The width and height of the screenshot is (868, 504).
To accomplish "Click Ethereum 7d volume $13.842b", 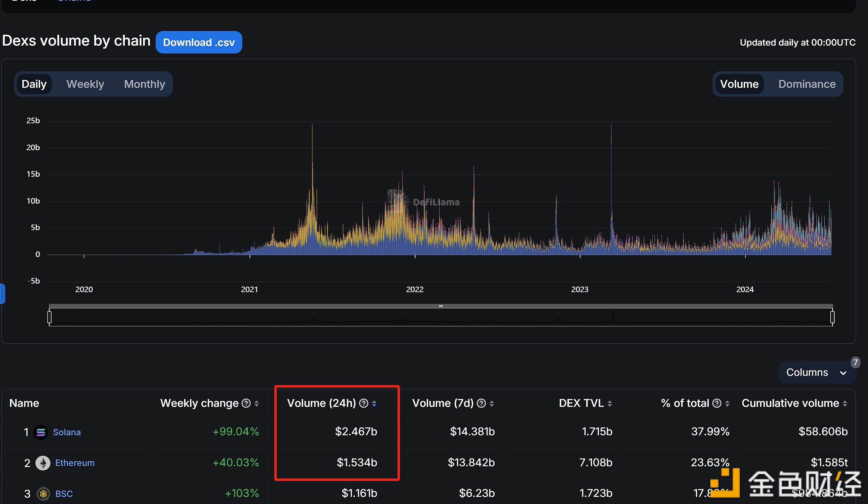I will pos(471,463).
